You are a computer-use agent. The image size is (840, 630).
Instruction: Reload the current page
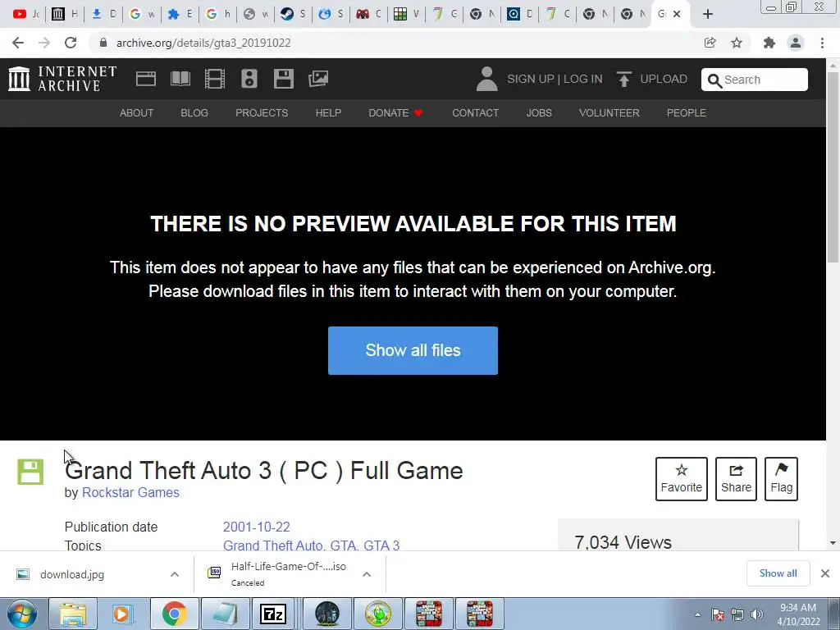click(x=71, y=43)
